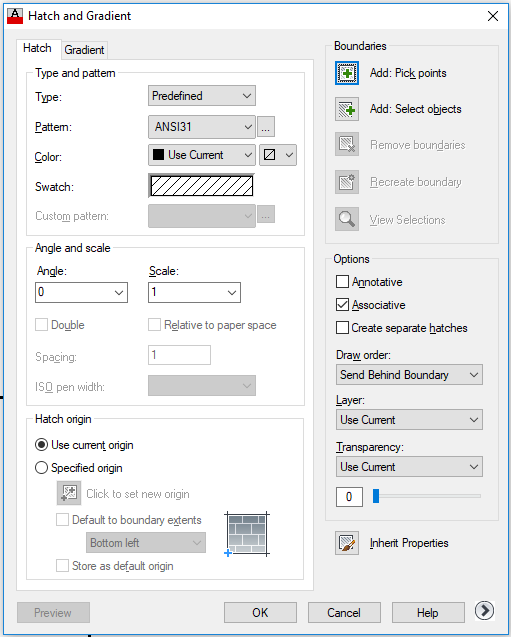Expand dialog with the round arrow button

[484, 611]
